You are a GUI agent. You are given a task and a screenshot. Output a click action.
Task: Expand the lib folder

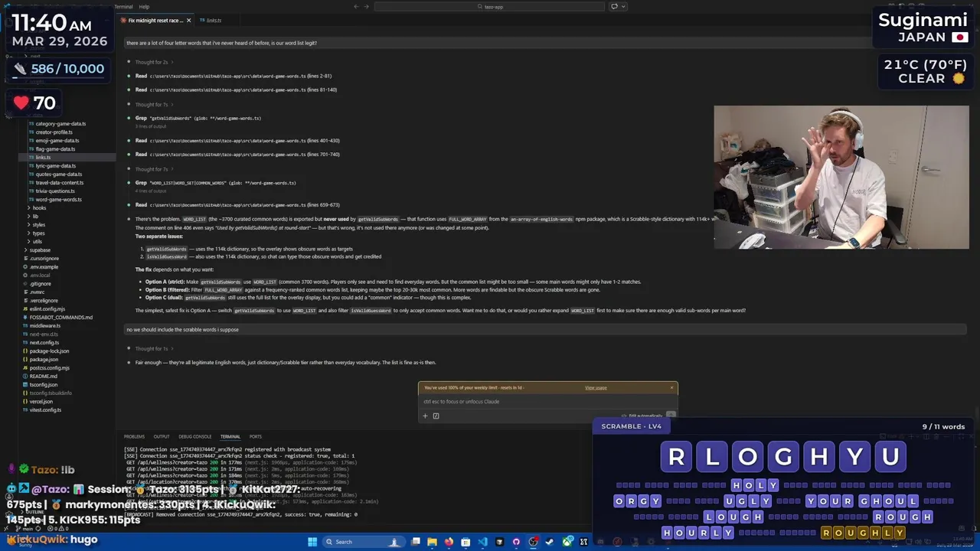coord(35,217)
